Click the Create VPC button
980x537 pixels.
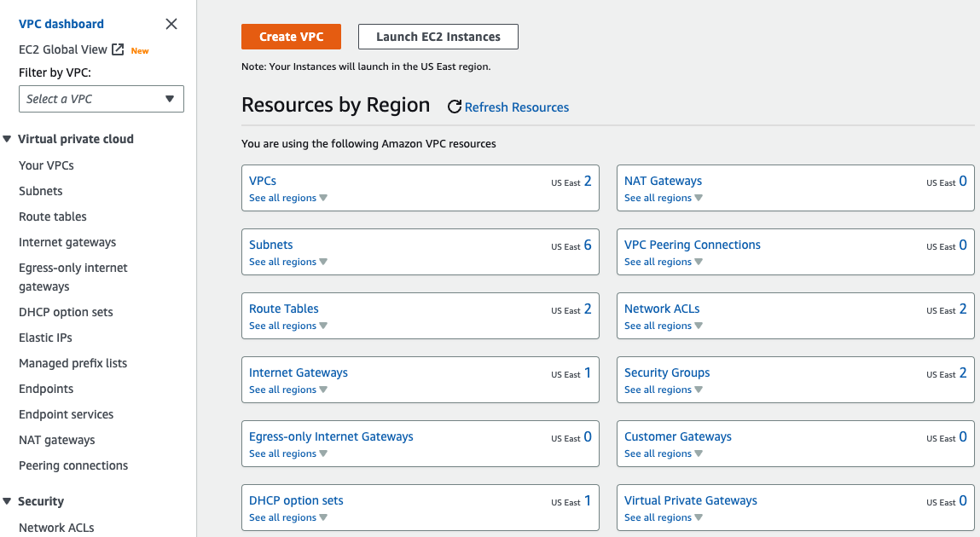291,36
